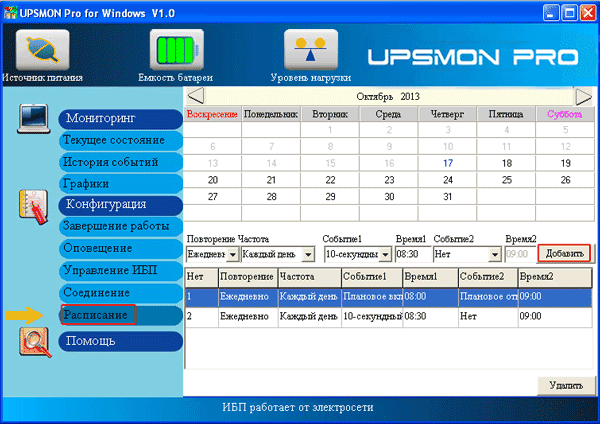
Task: Click the Добавить button
Action: tap(564, 253)
